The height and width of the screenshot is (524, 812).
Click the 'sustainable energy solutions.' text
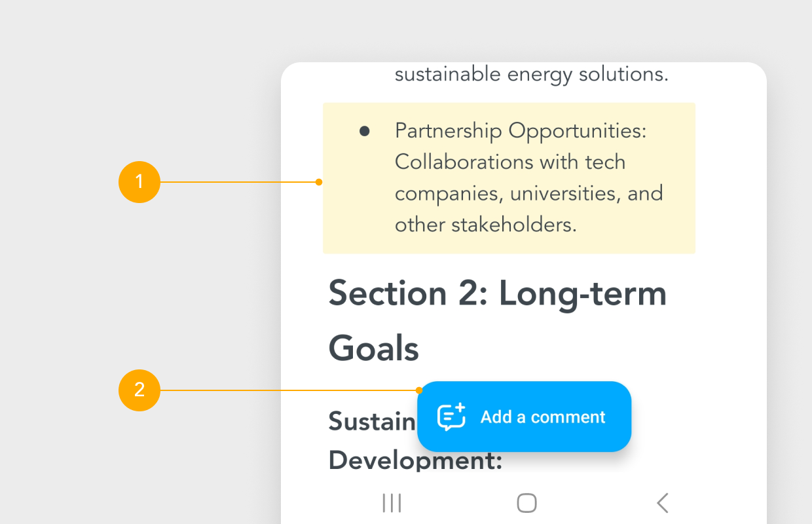[x=532, y=75]
